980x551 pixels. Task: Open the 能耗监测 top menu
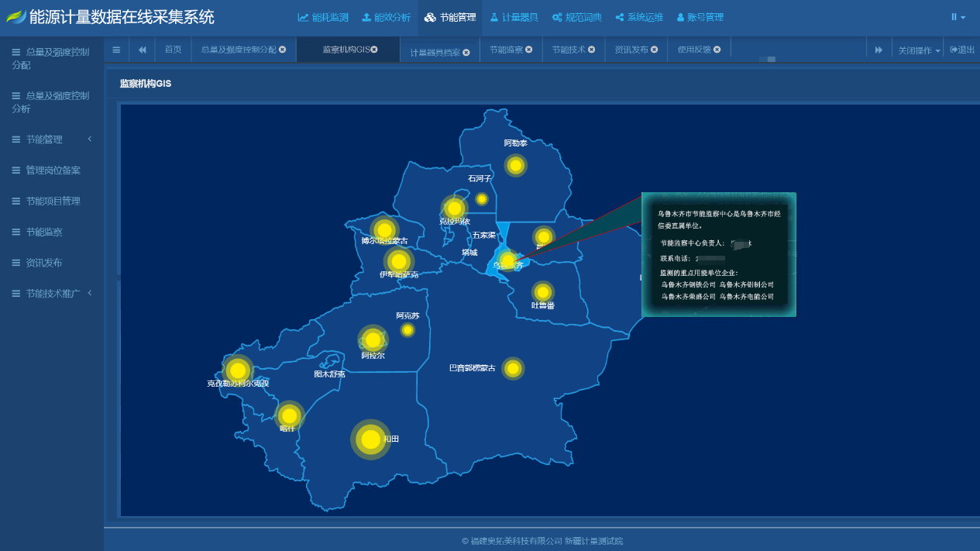coord(323,17)
